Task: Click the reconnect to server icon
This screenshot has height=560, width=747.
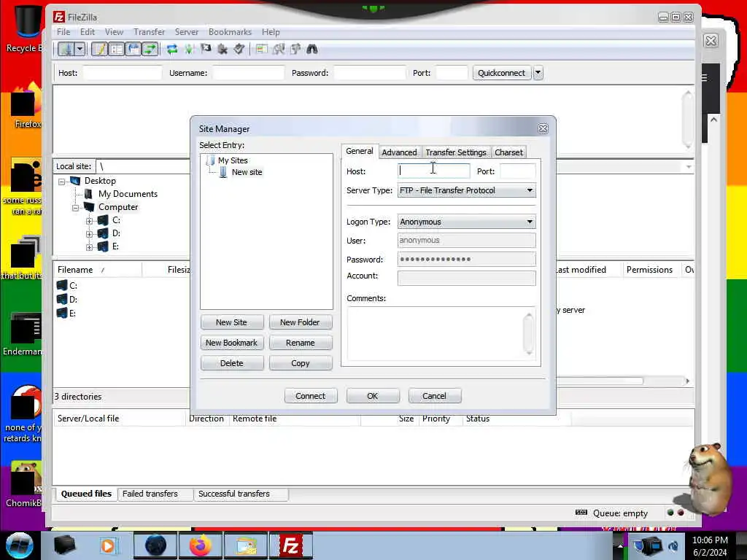Action: tap(239, 49)
